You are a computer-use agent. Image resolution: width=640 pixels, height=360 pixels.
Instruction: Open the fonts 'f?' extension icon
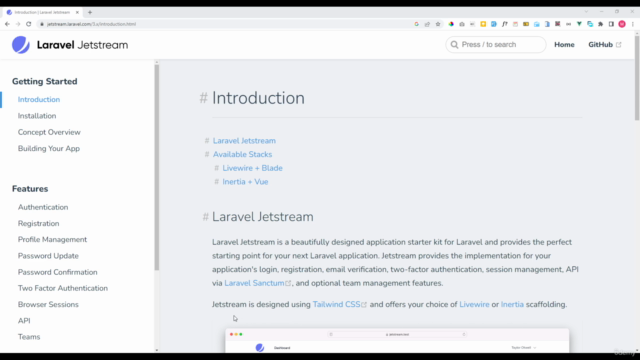click(504, 24)
